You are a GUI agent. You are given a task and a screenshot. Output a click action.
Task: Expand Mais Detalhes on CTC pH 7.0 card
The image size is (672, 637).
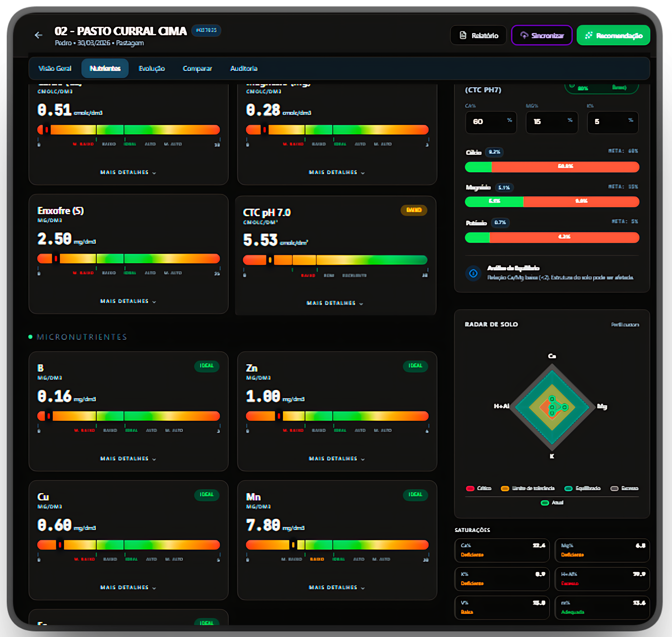[335, 303]
